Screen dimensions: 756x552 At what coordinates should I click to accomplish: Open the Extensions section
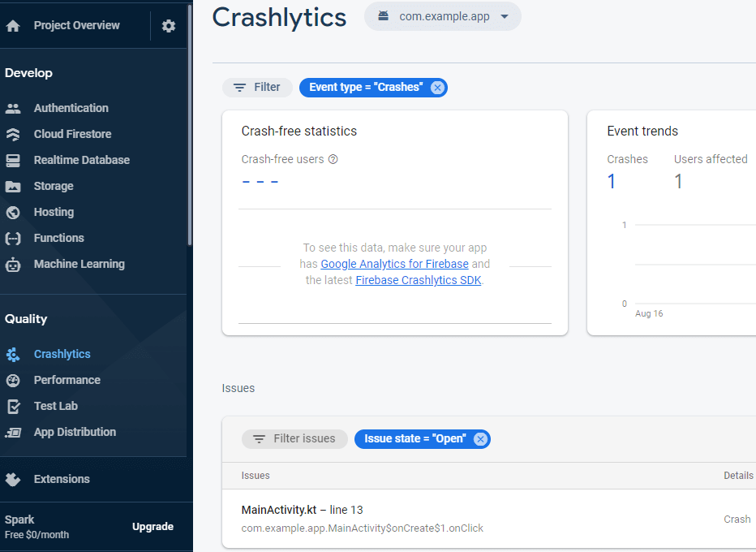click(63, 479)
